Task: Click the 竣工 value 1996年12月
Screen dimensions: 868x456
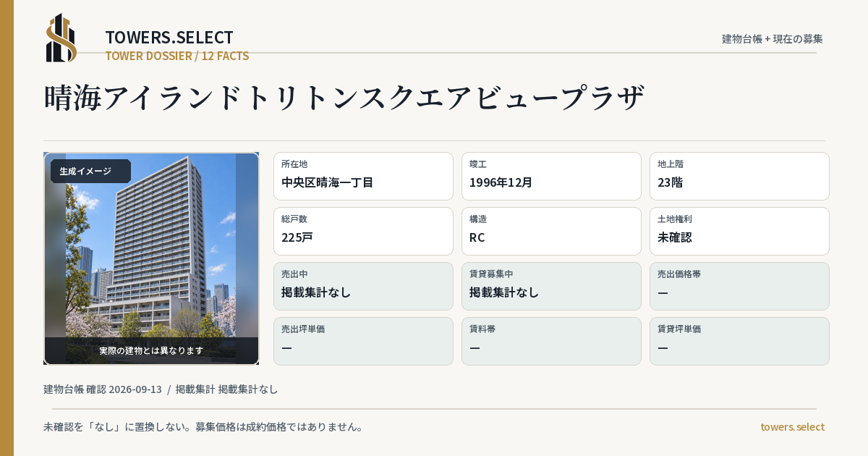Action: [x=501, y=182]
